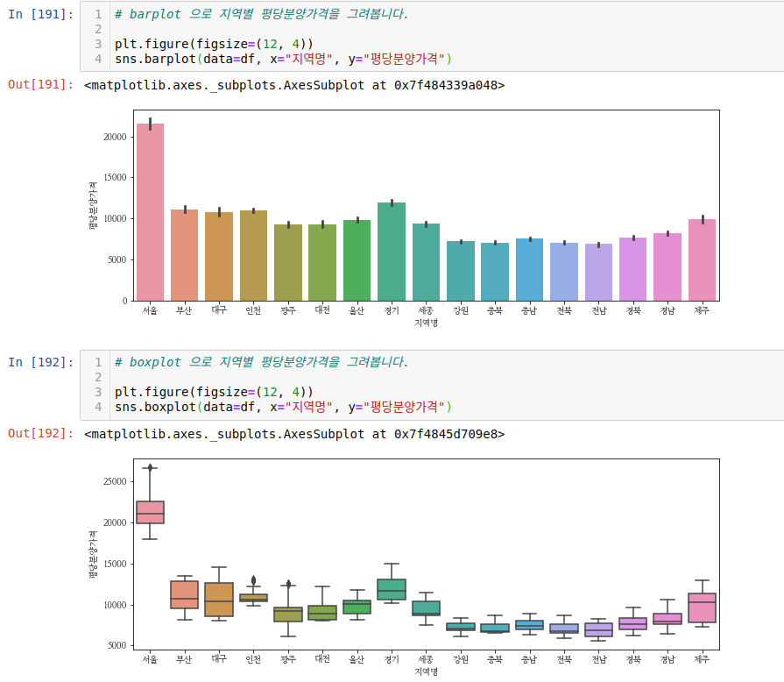784x682 pixels.
Task: Click the 경남 bar in the bar chart
Action: (667, 267)
